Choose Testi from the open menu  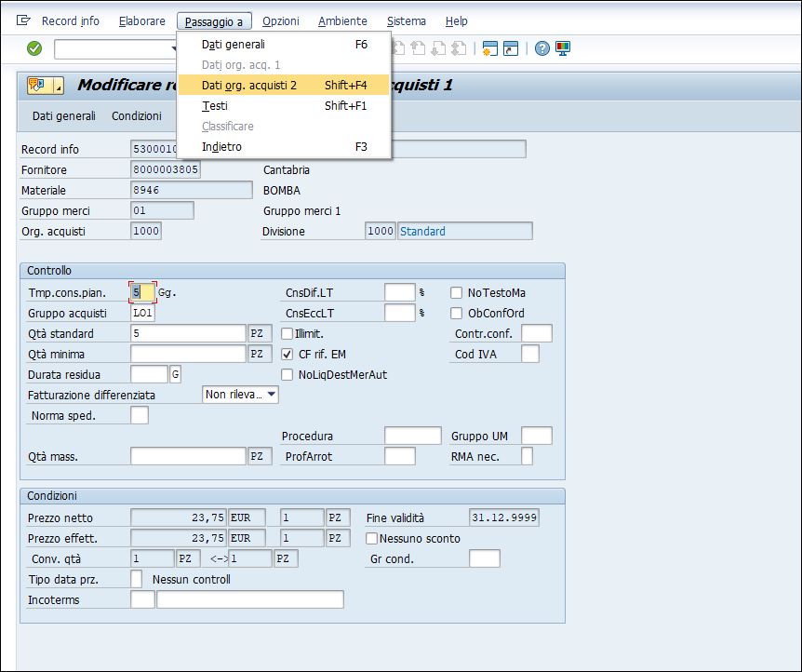click(284, 105)
